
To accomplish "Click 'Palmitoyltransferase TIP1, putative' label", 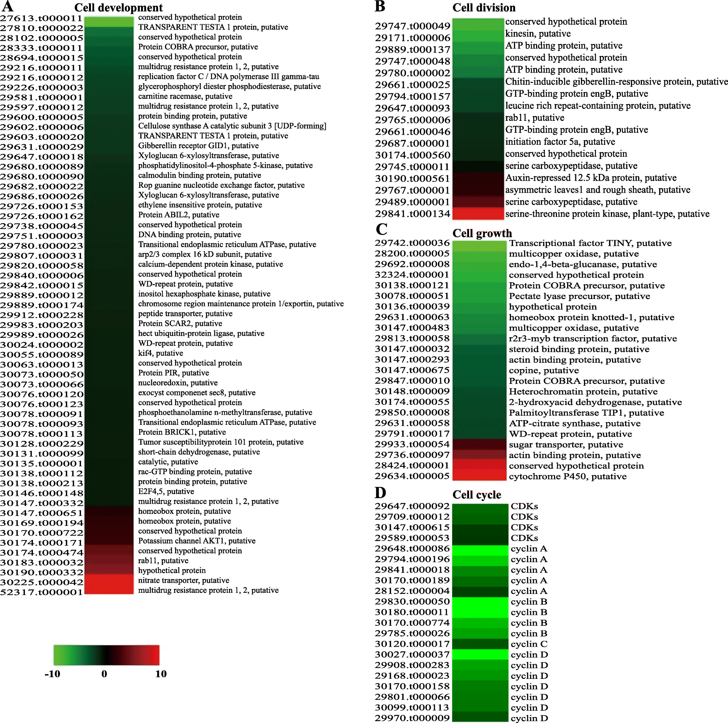I will coord(586,413).
